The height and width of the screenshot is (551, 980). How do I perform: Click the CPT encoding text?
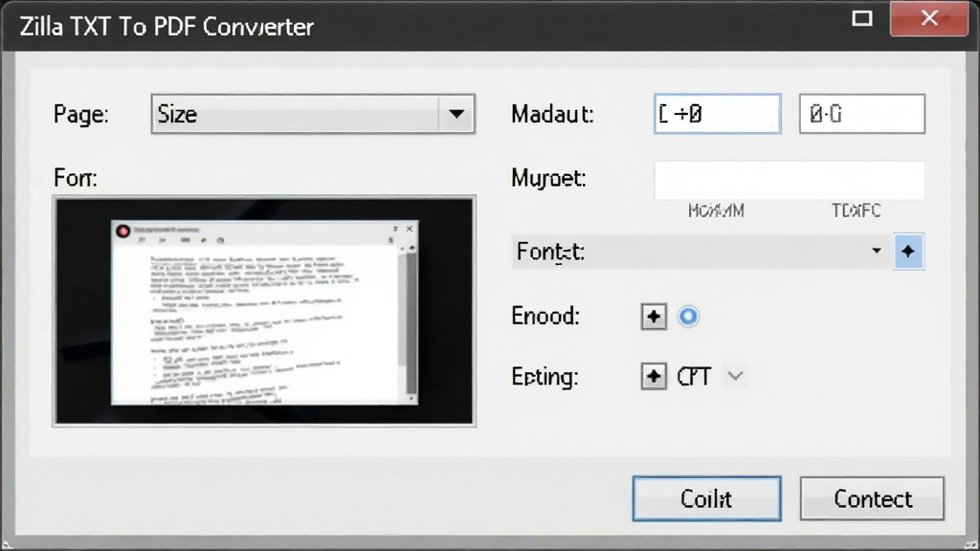pos(694,377)
